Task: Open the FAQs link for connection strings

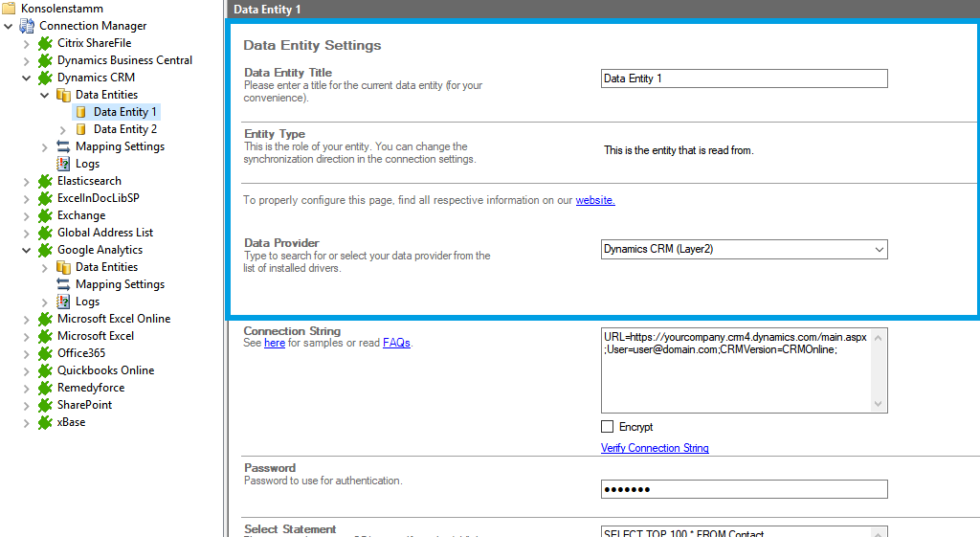Action: coord(396,343)
